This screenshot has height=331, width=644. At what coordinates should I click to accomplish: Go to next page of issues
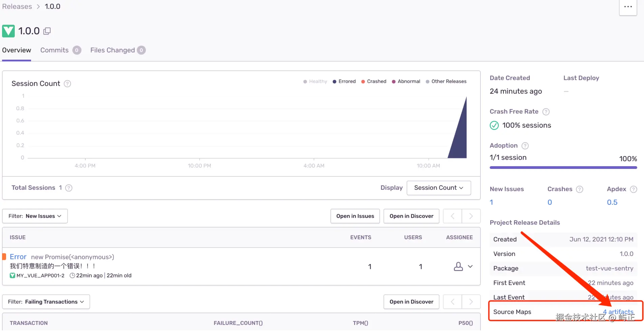pyautogui.click(x=471, y=216)
